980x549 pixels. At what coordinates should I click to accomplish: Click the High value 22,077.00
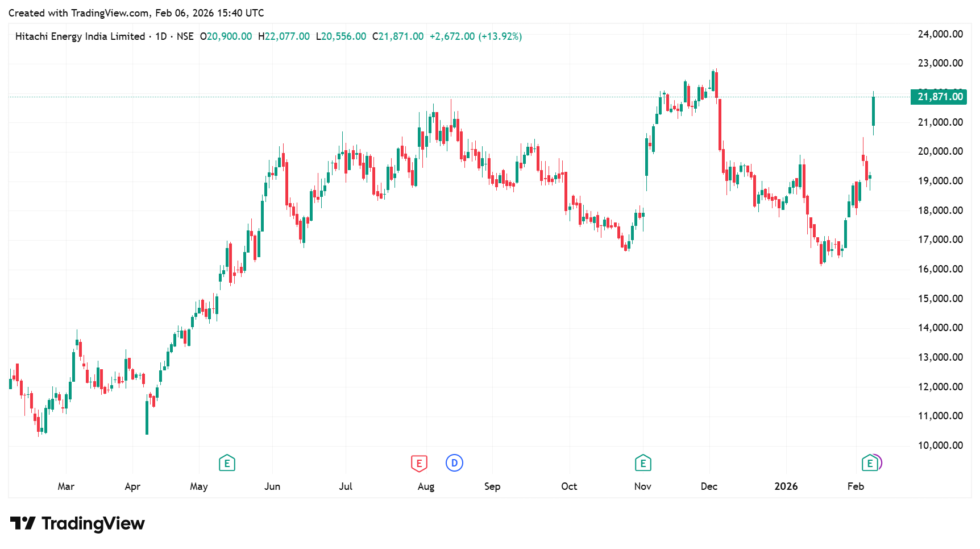tap(287, 36)
